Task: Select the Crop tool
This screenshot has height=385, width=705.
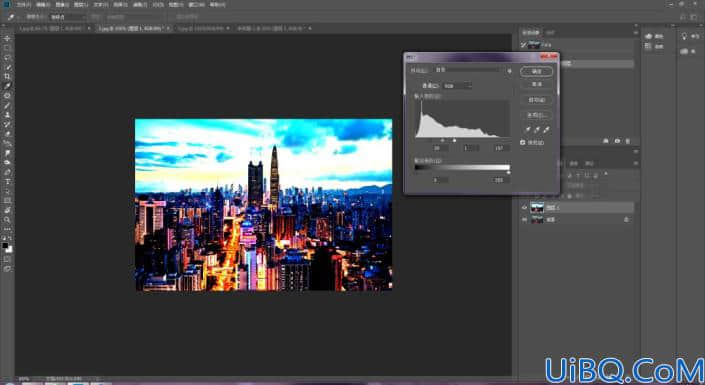Action: [x=7, y=76]
